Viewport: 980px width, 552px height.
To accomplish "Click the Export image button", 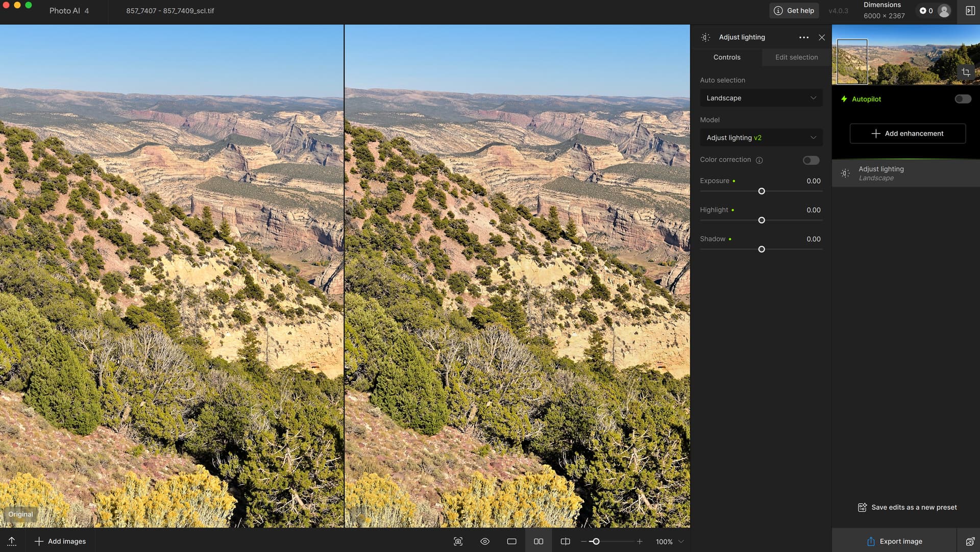I will 894,541.
